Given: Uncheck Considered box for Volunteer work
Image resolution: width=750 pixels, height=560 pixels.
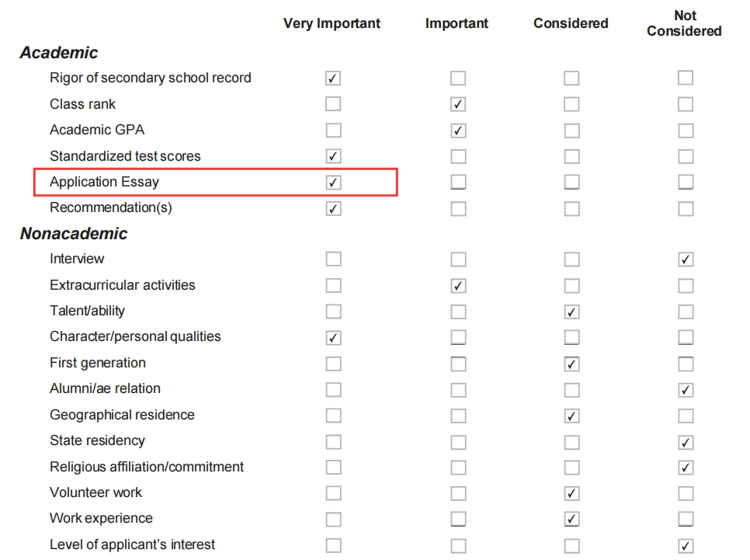Looking at the screenshot, I should [x=571, y=493].
